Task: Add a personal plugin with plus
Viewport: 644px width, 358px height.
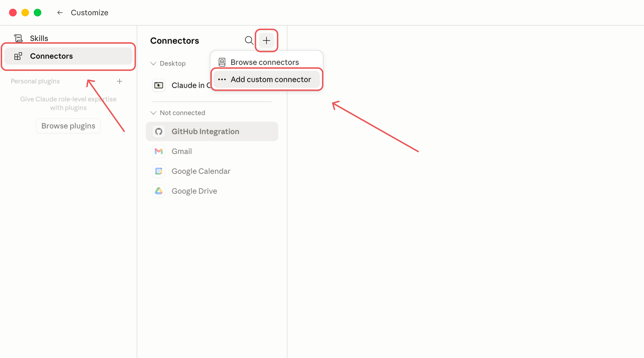Action: [x=119, y=81]
